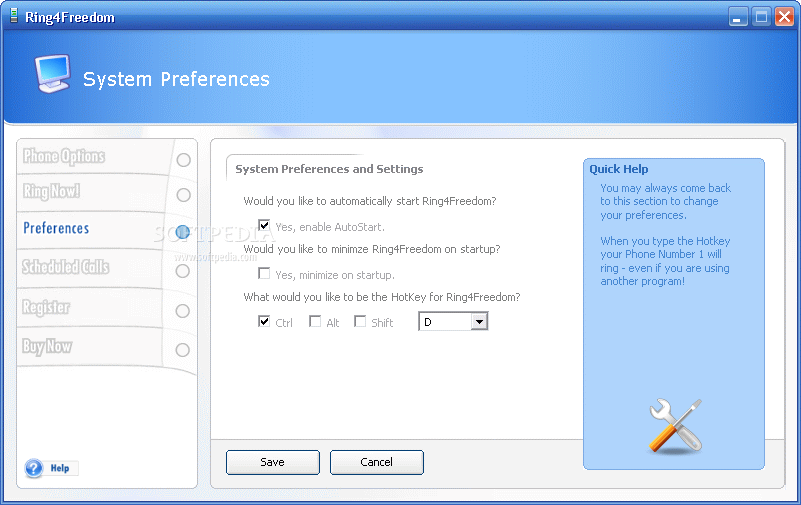The image size is (801, 505).
Task: Click the HotKey for Ring4Freedom question text
Action: 382,297
